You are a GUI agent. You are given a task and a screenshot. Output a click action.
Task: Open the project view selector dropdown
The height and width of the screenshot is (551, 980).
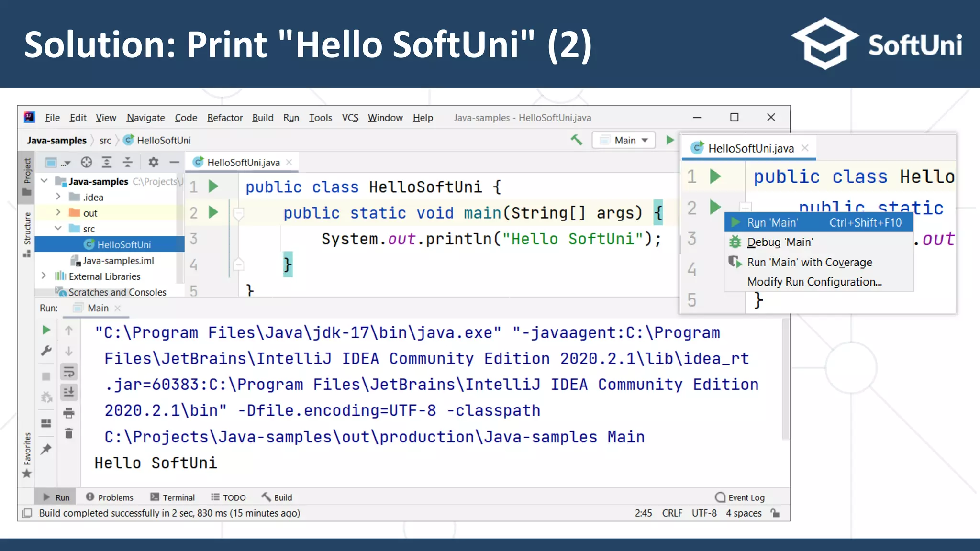pyautogui.click(x=57, y=163)
